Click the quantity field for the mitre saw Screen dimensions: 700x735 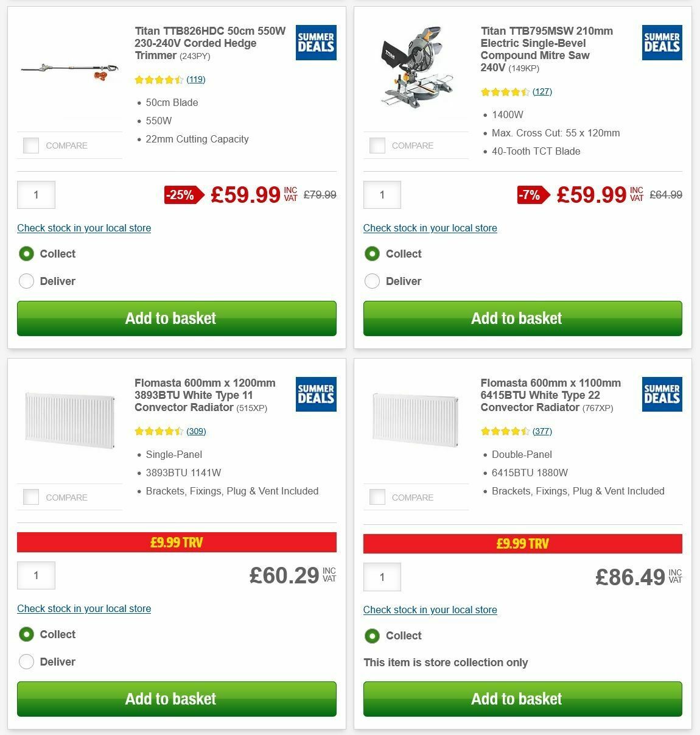pos(382,194)
